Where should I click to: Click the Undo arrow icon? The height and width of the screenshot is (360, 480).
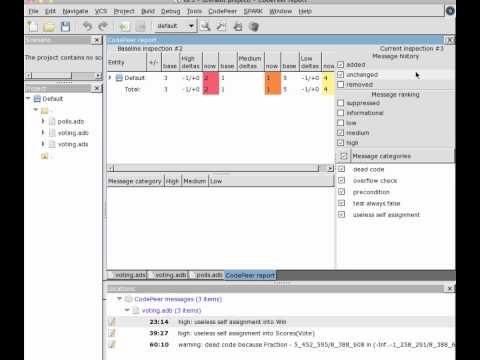pyautogui.click(x=87, y=26)
